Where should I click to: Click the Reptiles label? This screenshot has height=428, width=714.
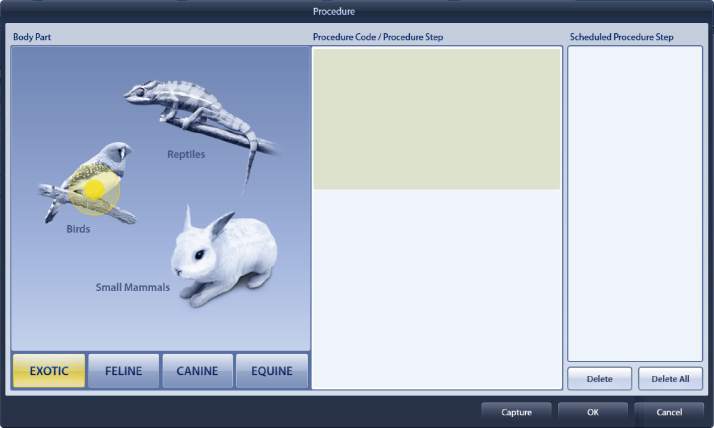coord(186,154)
